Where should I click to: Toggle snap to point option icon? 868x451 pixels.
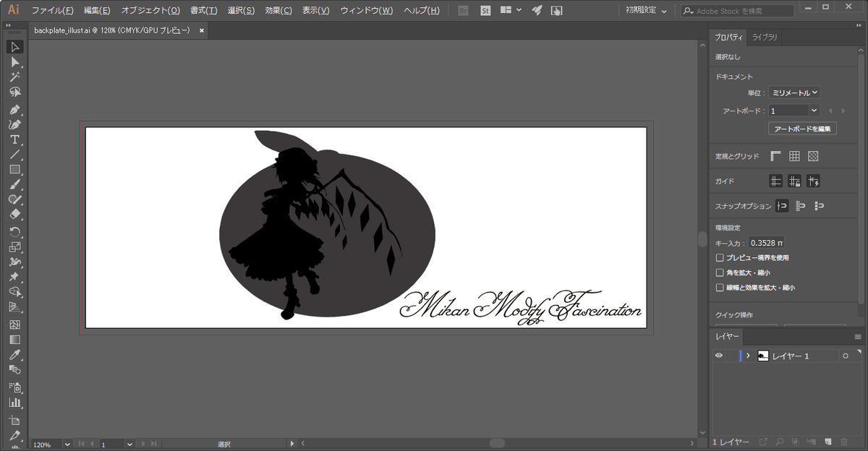(783, 206)
